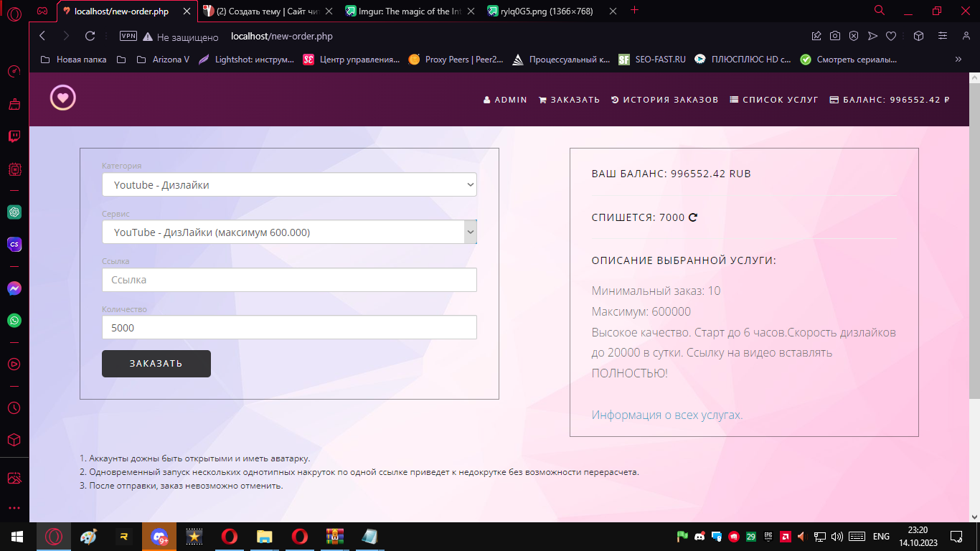The width and height of the screenshot is (980, 551).
Task: Close the localhost/new-order.php tab
Action: (187, 11)
